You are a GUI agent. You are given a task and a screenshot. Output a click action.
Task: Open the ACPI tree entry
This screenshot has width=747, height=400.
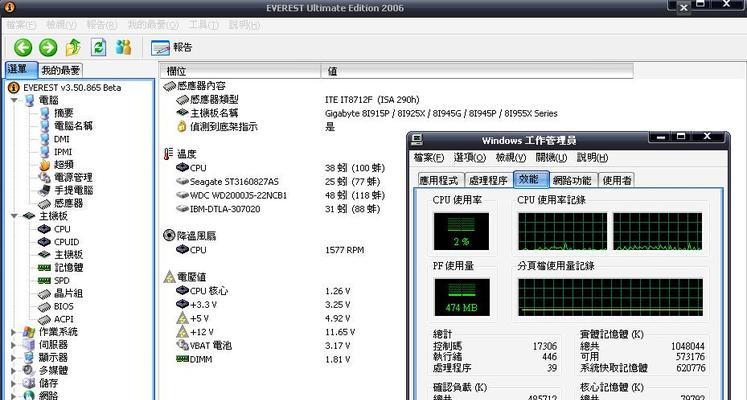(x=56, y=319)
